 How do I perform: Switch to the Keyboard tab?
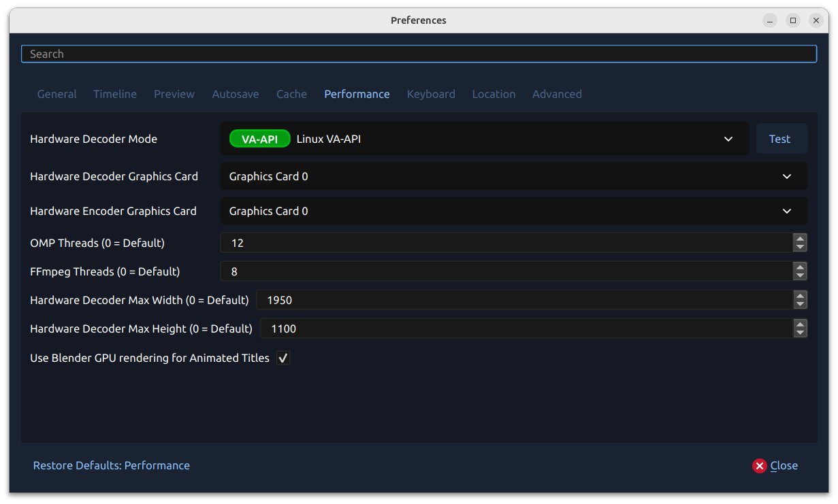[x=431, y=94]
